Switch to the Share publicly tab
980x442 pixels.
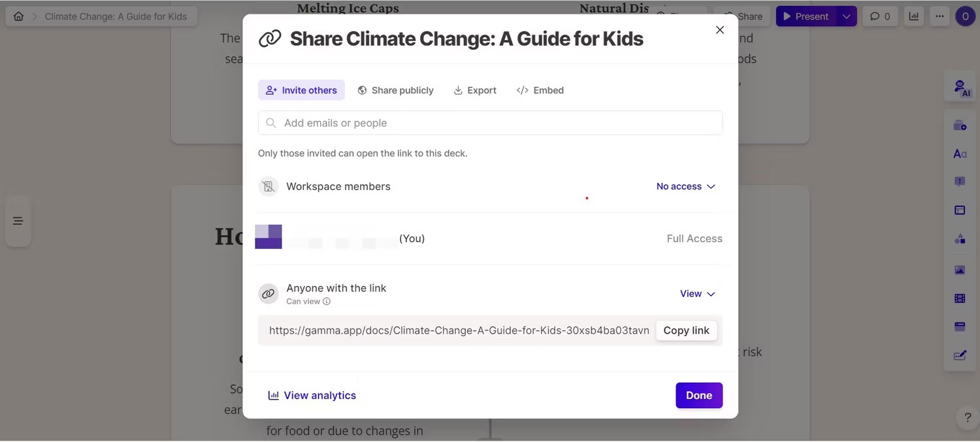[x=395, y=90]
